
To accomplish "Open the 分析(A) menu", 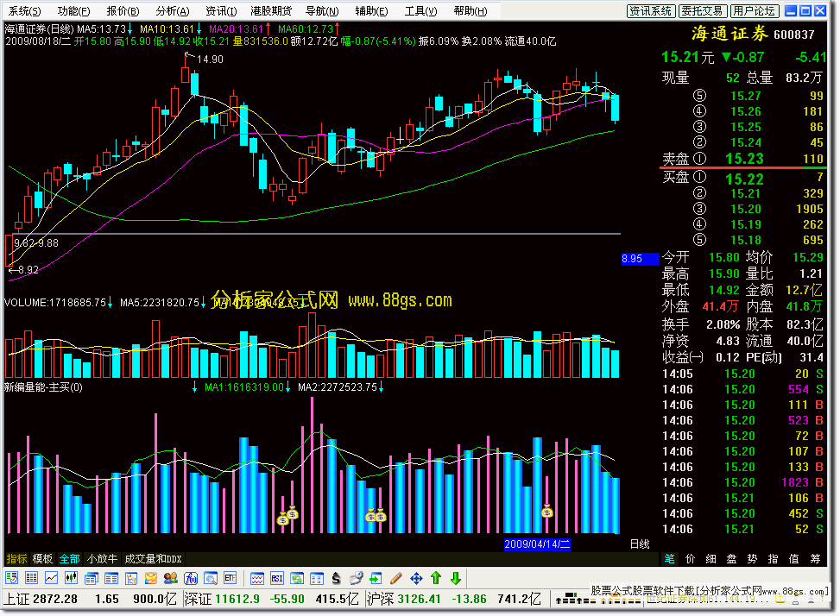I will 173,10.
